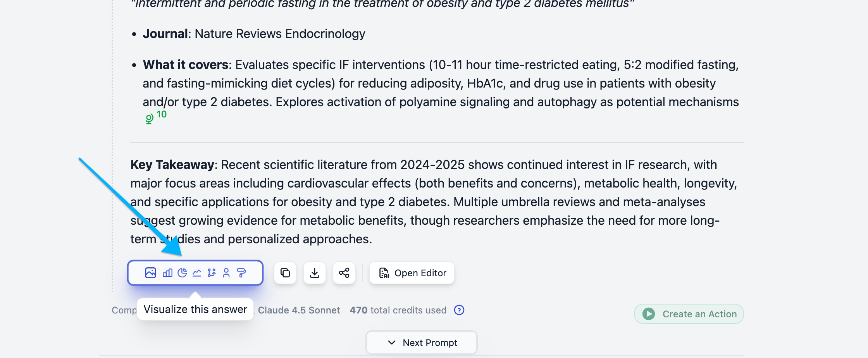Select the flow diagram visualization icon
Viewport: 868px width, 358px height.
tap(212, 273)
